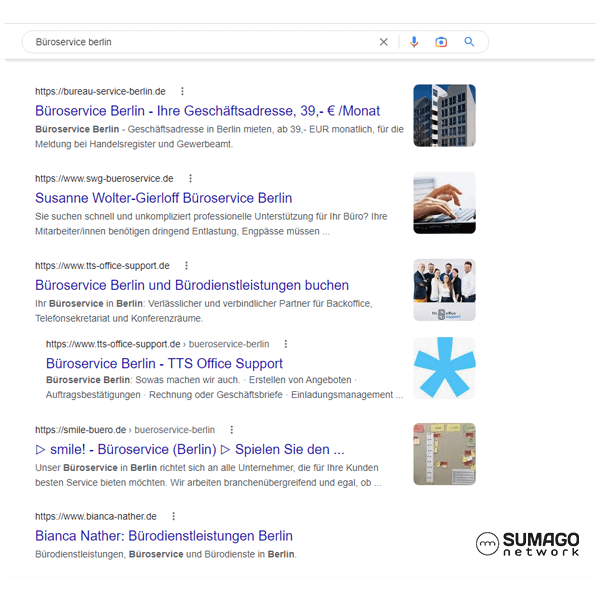This screenshot has height=600, width=600.
Task: Click the team group photo thumbnail
Action: pos(444,290)
